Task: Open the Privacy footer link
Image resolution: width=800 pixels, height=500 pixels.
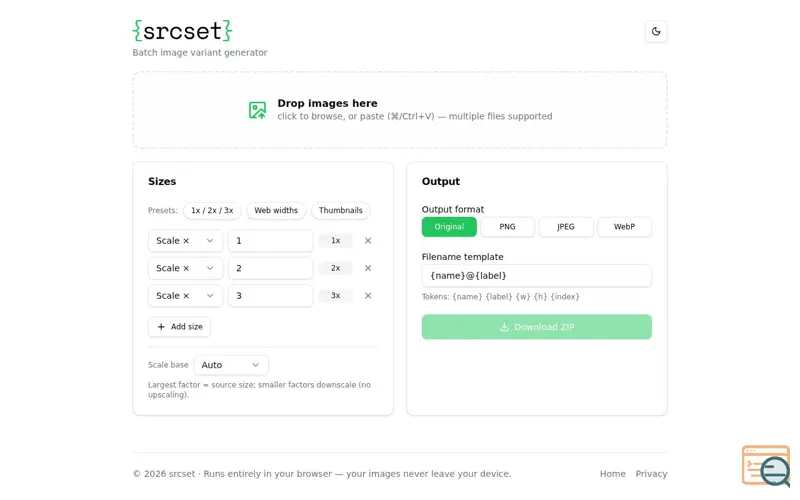Action: [x=651, y=474]
